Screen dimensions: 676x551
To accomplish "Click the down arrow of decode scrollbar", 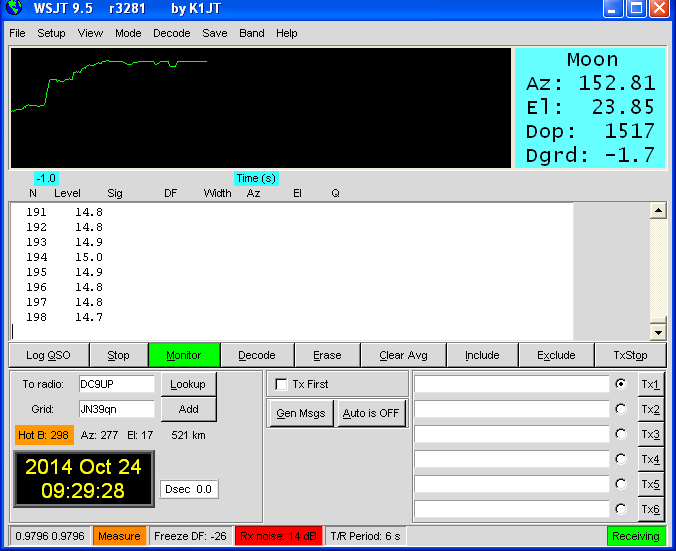I will [658, 332].
